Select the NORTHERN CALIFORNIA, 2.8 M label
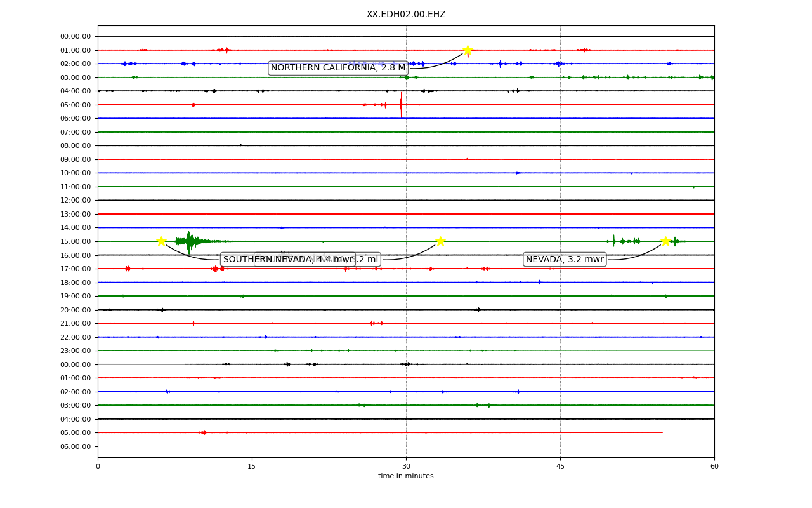The width and height of the screenshot is (812, 508). click(x=338, y=68)
